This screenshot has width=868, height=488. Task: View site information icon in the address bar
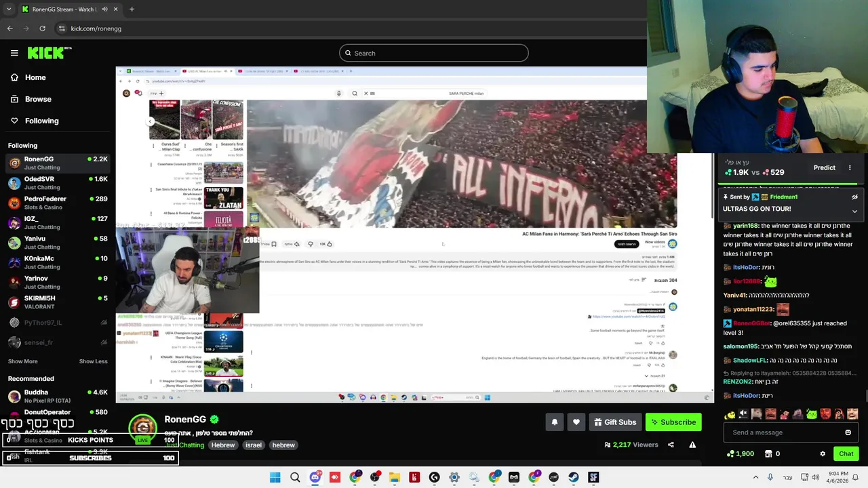pyautogui.click(x=61, y=28)
